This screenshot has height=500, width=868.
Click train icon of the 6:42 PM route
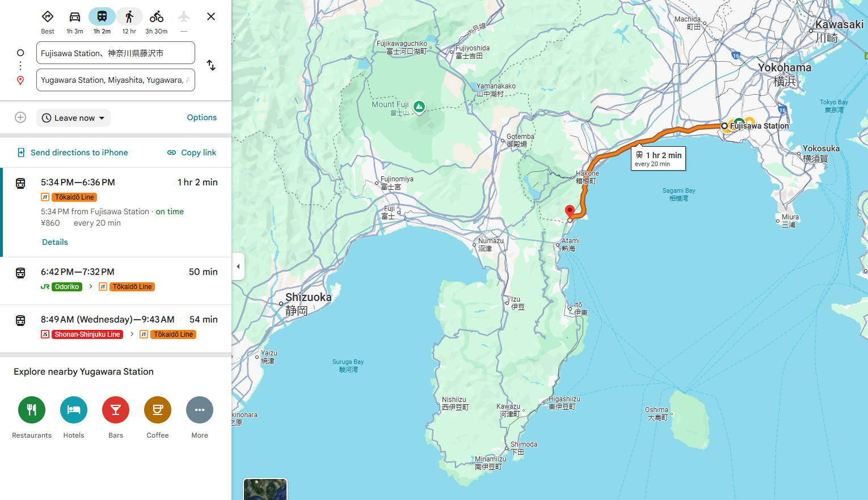click(x=20, y=273)
